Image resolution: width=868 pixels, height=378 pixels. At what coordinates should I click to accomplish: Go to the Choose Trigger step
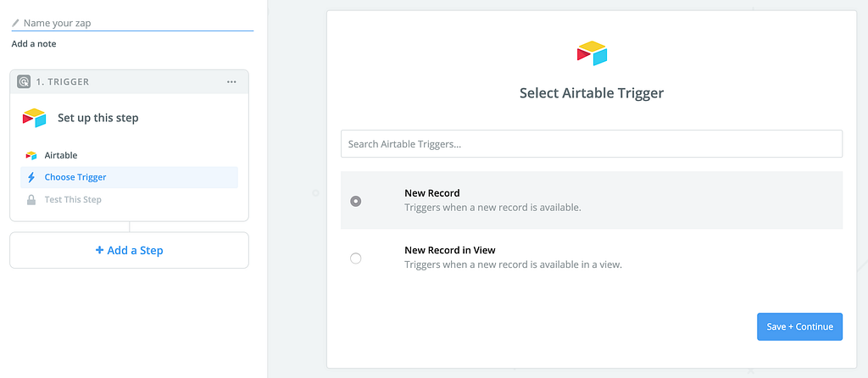click(130, 178)
